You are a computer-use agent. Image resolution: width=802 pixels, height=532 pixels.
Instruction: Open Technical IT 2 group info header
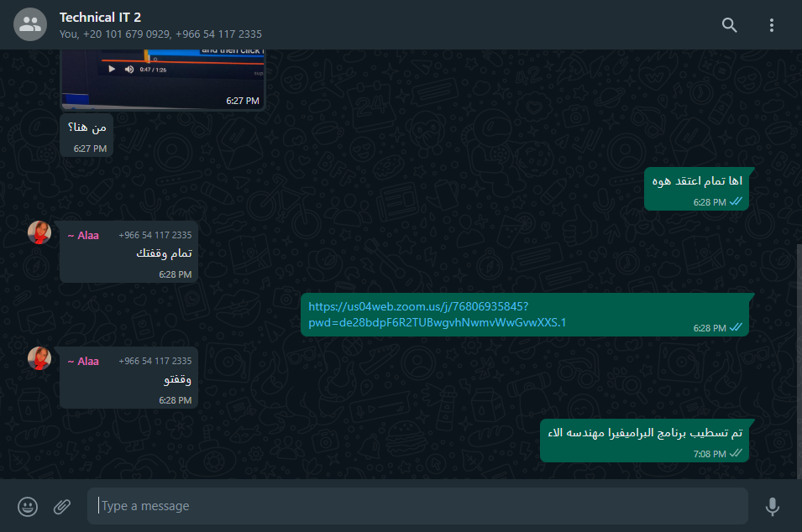point(160,25)
